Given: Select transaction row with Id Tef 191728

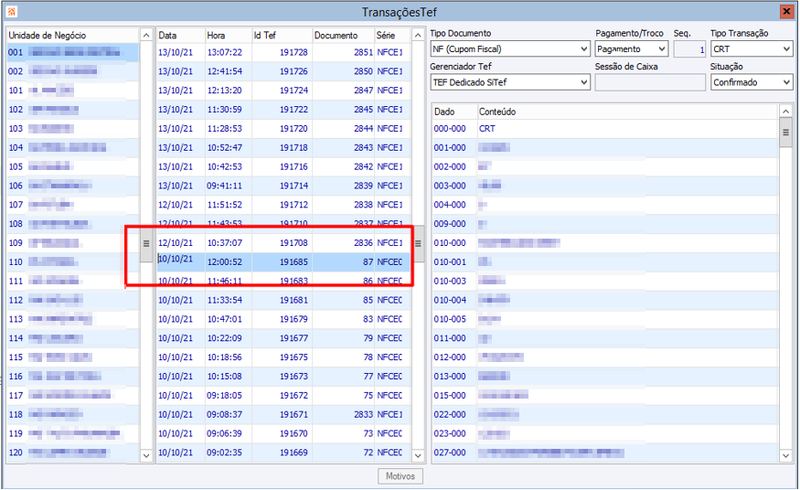Looking at the screenshot, I should 283,53.
